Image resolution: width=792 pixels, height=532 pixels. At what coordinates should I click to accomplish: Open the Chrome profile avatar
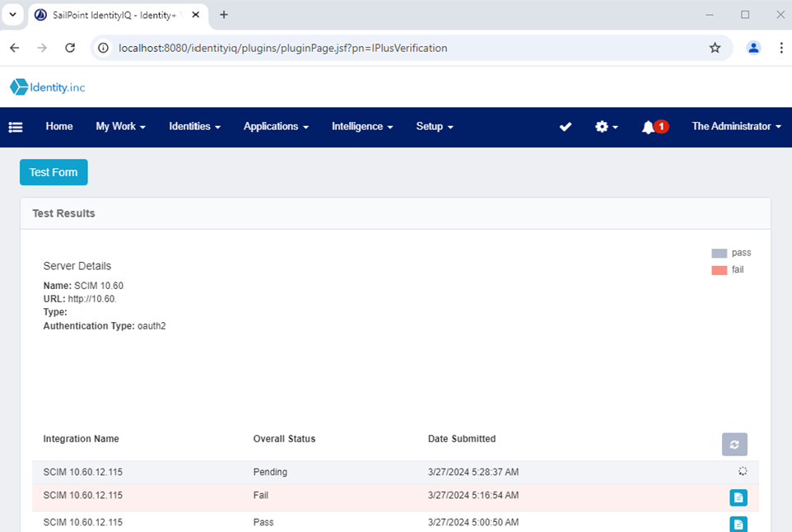753,48
